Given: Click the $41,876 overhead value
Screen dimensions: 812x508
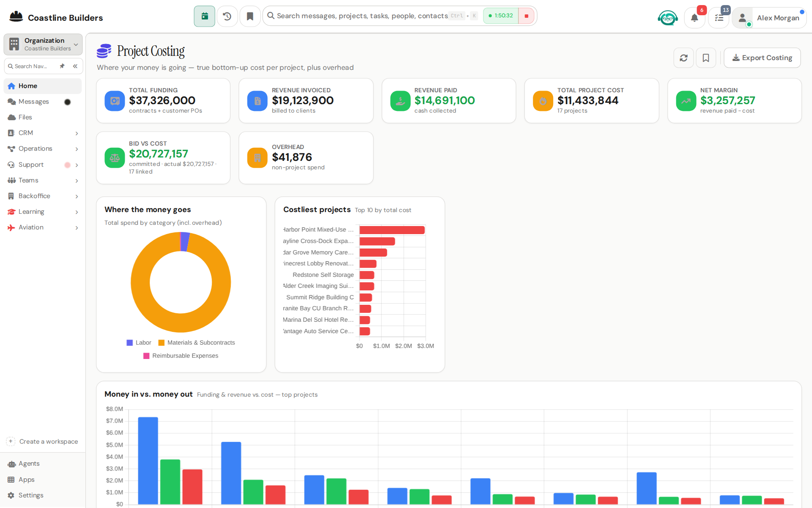Looking at the screenshot, I should coord(292,157).
